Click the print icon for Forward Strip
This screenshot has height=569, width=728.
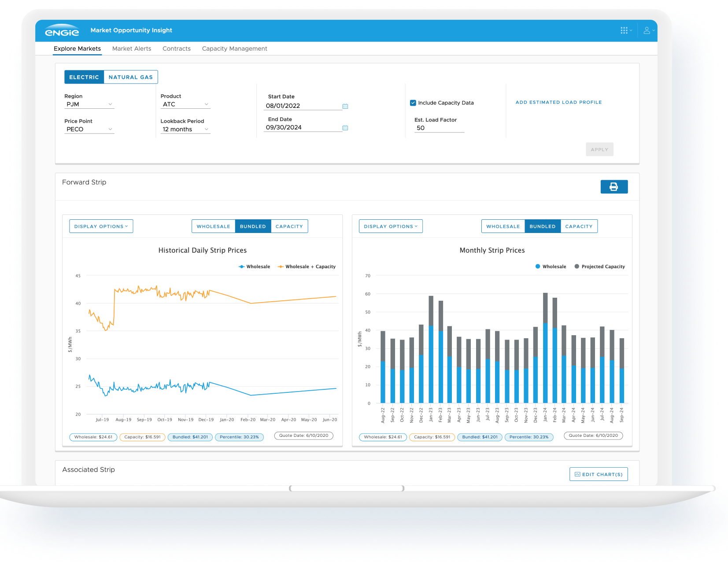614,187
